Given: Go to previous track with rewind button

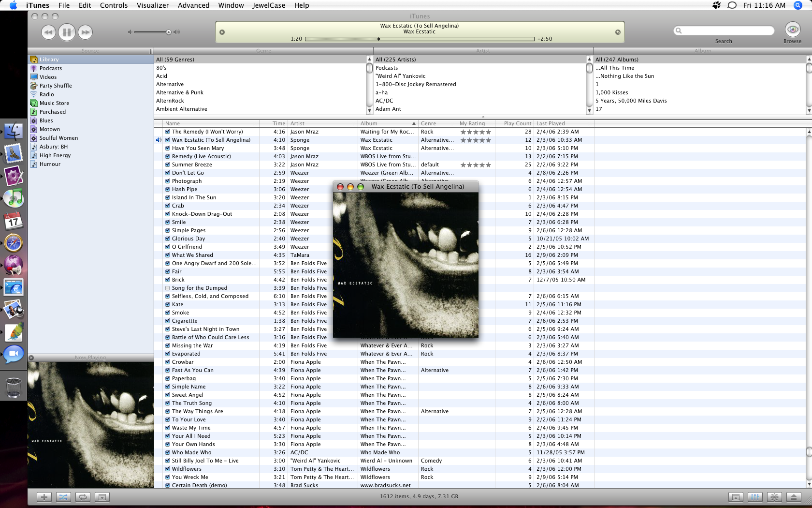Looking at the screenshot, I should click(x=48, y=32).
